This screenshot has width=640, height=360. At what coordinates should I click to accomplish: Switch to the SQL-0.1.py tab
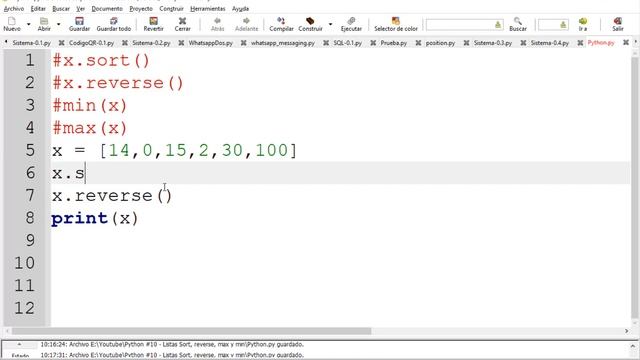click(x=347, y=43)
